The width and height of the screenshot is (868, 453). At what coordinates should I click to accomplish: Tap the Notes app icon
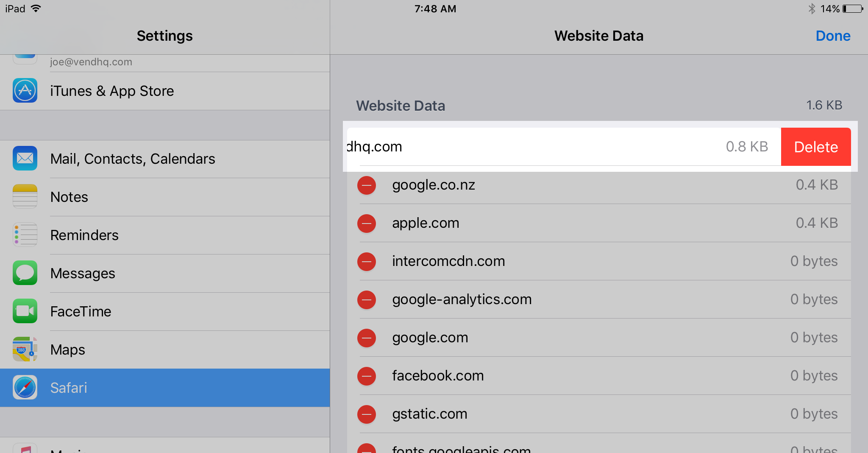coord(25,196)
